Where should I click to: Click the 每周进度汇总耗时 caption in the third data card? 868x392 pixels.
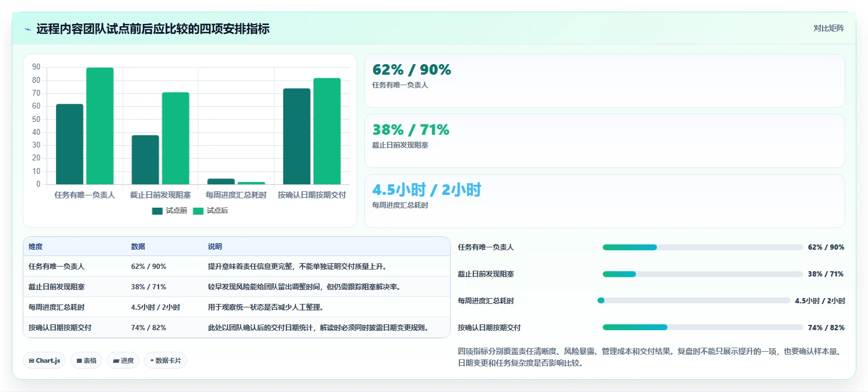(400, 205)
